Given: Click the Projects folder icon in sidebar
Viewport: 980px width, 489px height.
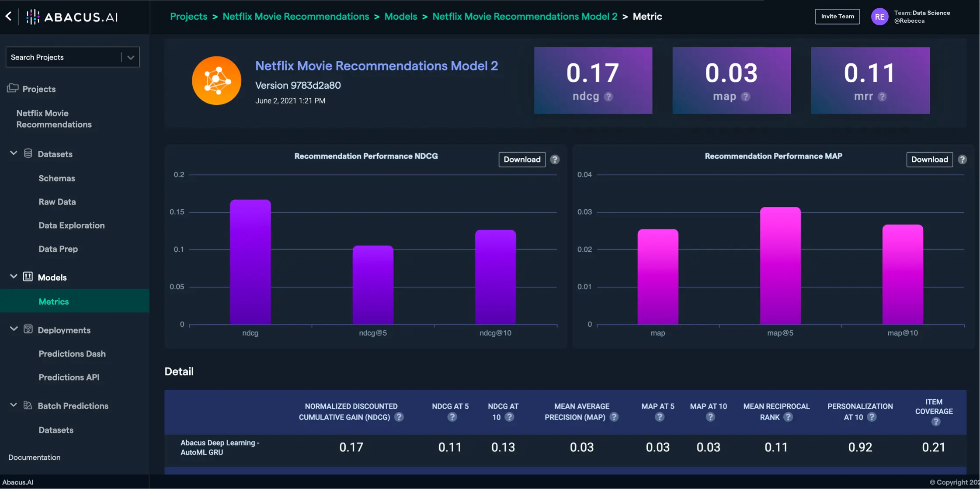Looking at the screenshot, I should (x=13, y=88).
